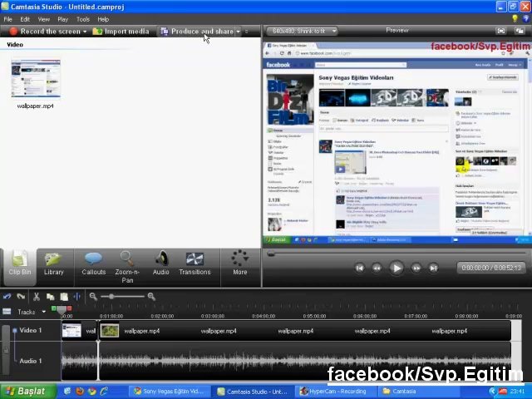This screenshot has height=399, width=532.
Task: Open the Play menu
Action: pos(63,19)
